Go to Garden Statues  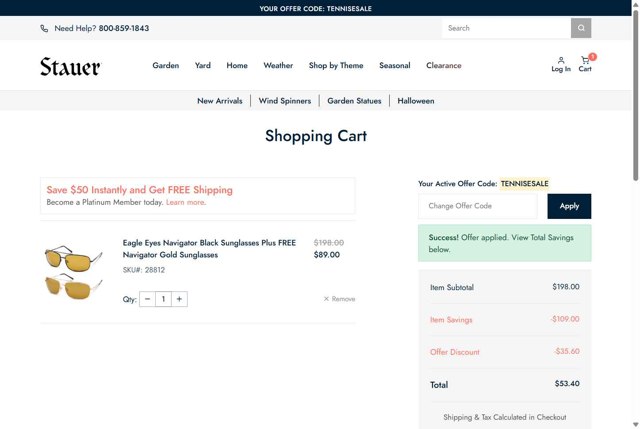(x=354, y=101)
